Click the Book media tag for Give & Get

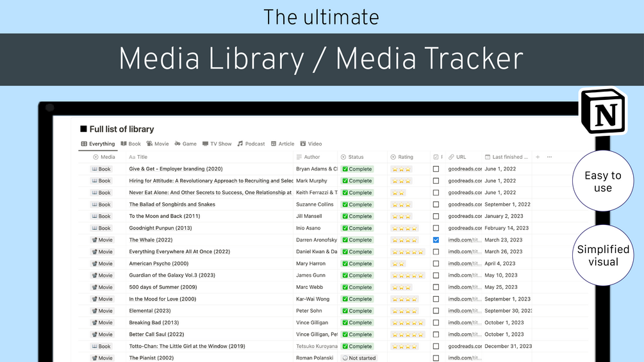101,169
